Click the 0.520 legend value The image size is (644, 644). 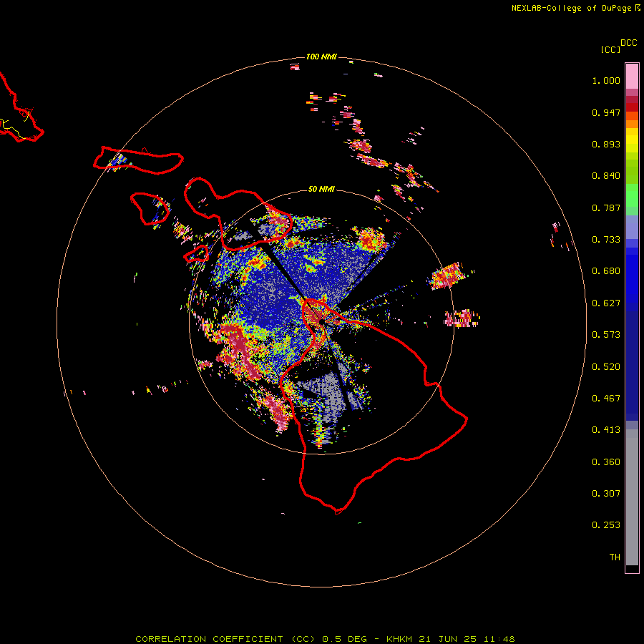tap(606, 367)
